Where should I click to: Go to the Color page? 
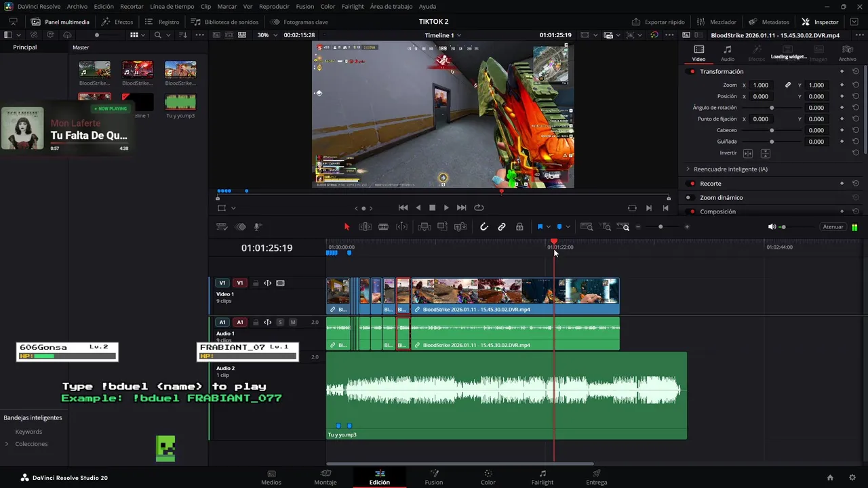pos(488,477)
